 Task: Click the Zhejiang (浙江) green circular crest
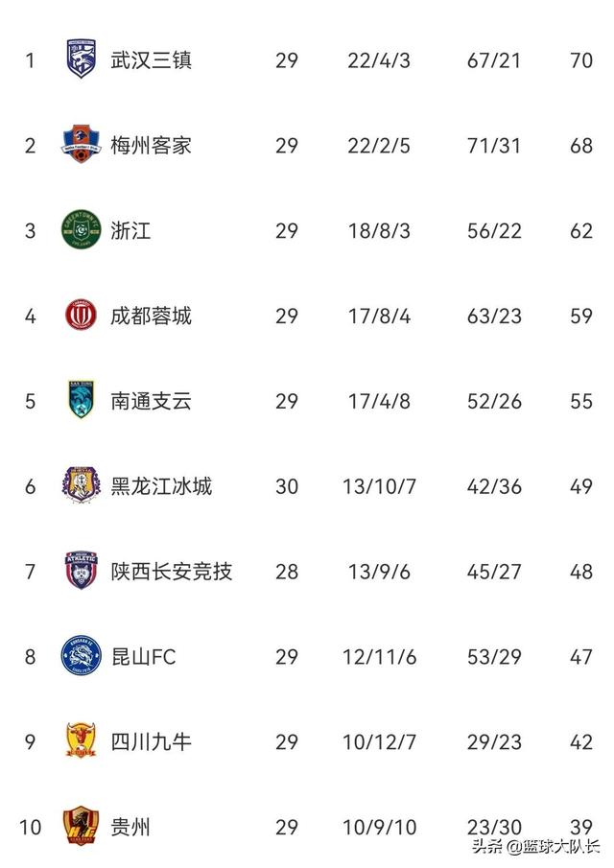pyautogui.click(x=81, y=229)
